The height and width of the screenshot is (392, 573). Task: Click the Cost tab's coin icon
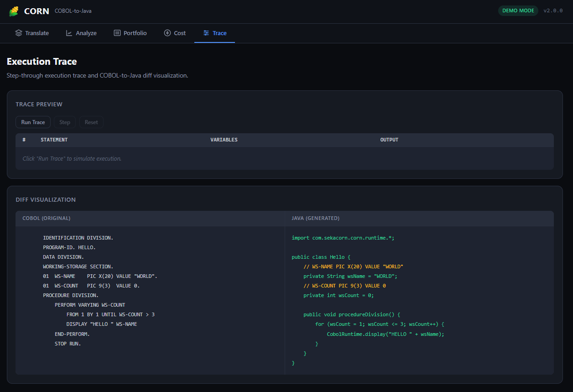(x=167, y=33)
